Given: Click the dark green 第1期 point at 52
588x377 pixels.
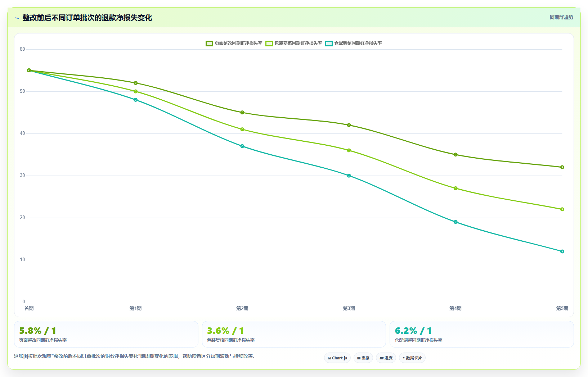Looking at the screenshot, I should pos(136,83).
